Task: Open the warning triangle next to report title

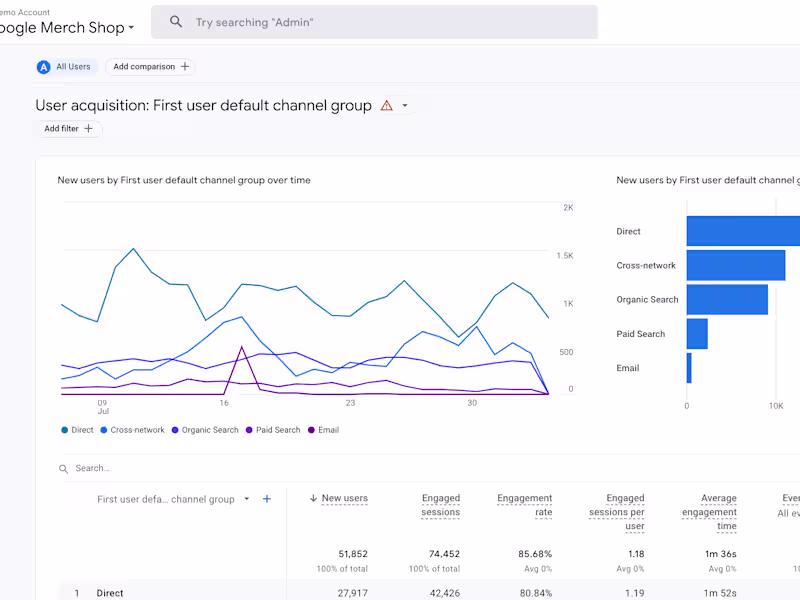Action: (x=388, y=105)
